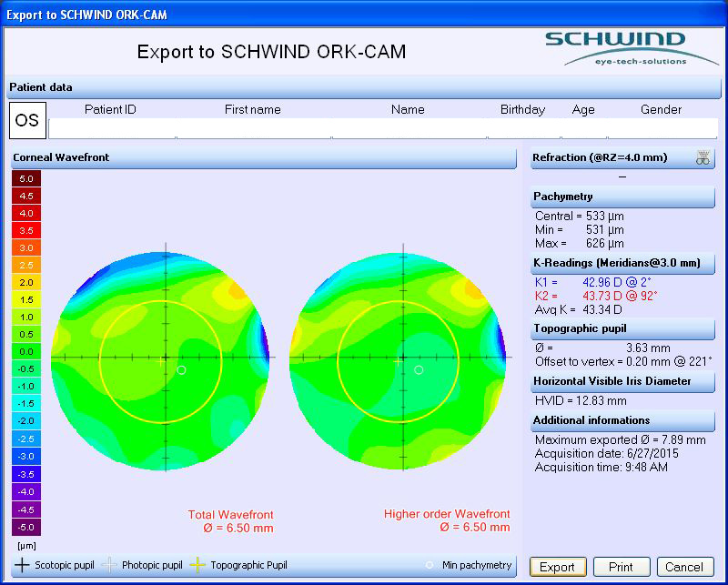Click the Acquisition time 9:48 AM text
Viewport: 728px width, 585px height.
coord(602,467)
